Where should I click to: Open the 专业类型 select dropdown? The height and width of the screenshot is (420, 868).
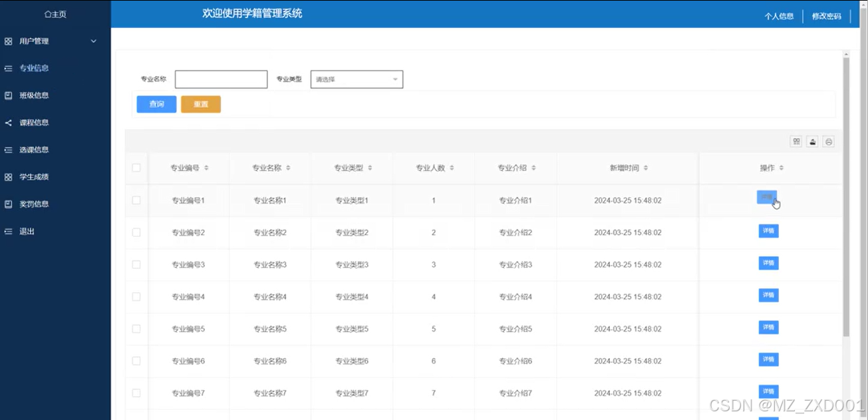point(357,79)
